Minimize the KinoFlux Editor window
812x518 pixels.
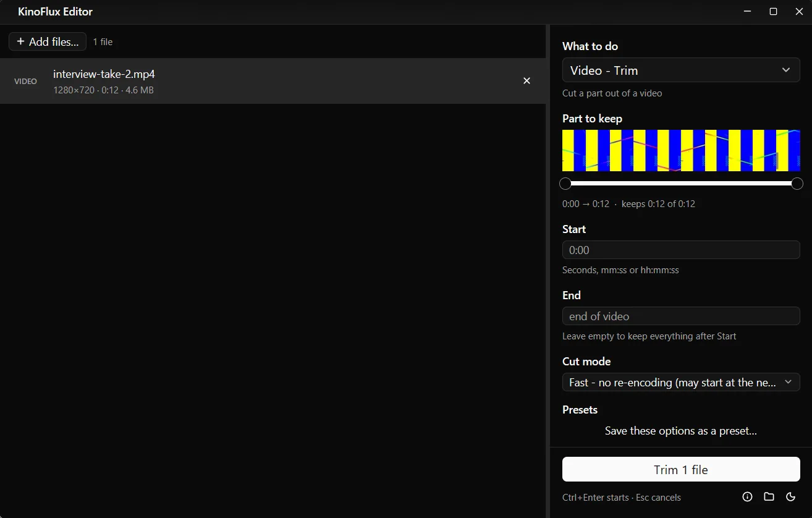click(747, 12)
